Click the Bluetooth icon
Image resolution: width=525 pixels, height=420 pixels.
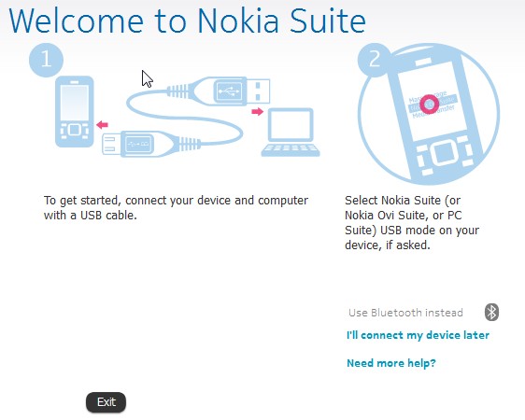pos(491,313)
